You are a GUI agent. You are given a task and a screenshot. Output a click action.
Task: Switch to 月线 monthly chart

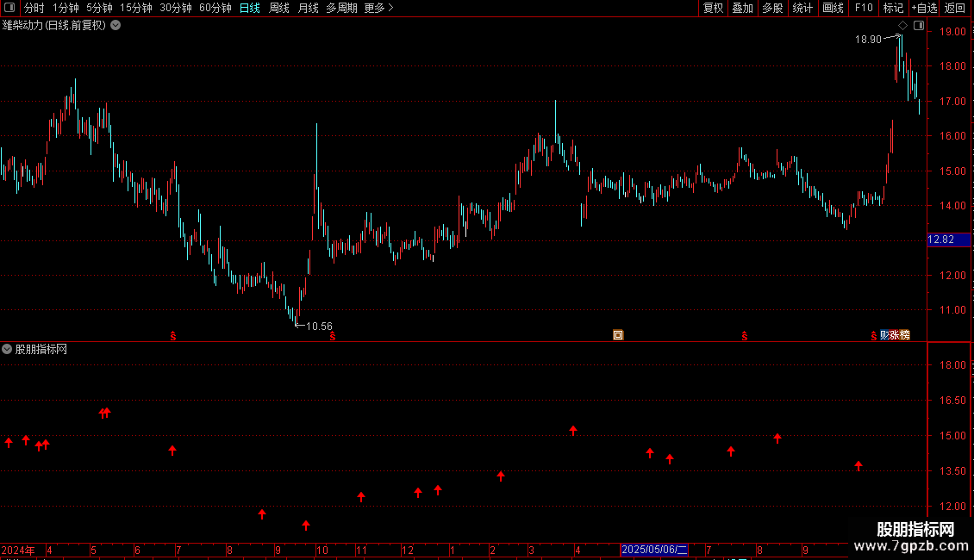[x=308, y=8]
